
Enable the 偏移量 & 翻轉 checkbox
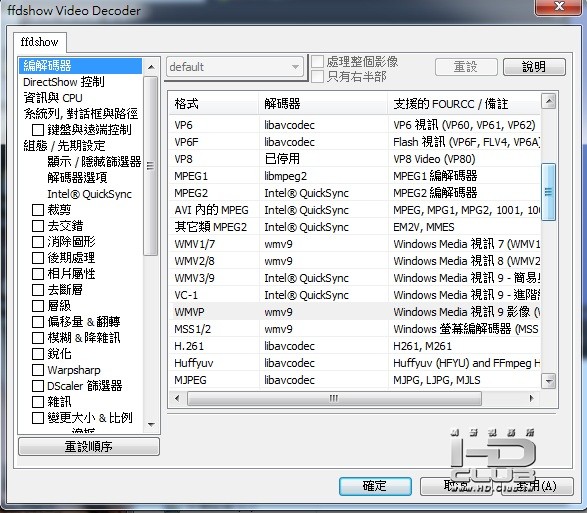pos(38,322)
